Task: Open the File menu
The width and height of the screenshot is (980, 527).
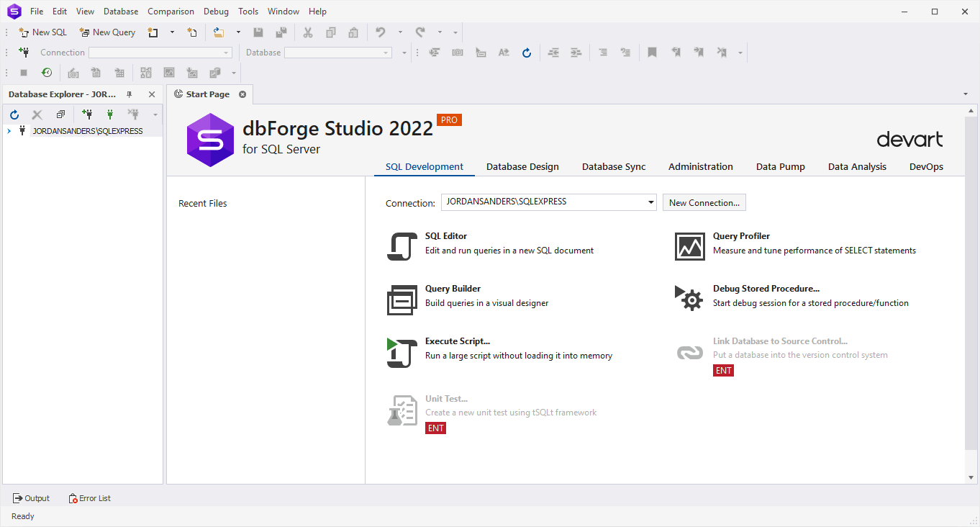Action: [37, 12]
